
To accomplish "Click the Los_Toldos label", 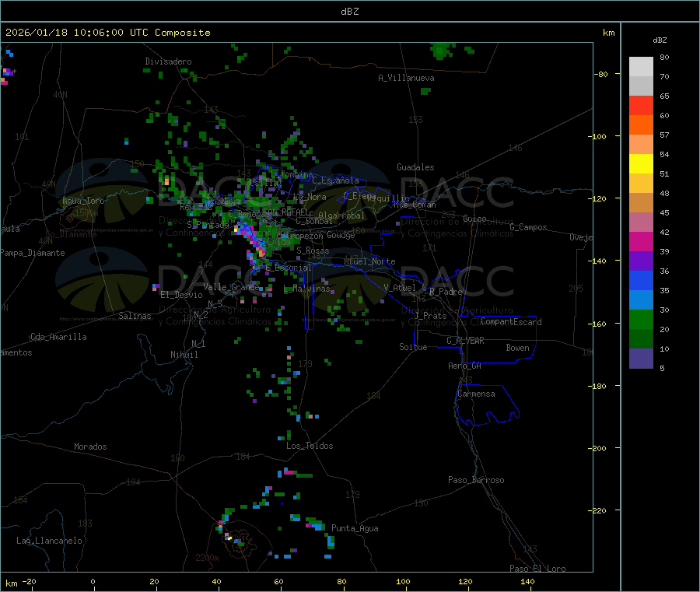I will point(310,446).
